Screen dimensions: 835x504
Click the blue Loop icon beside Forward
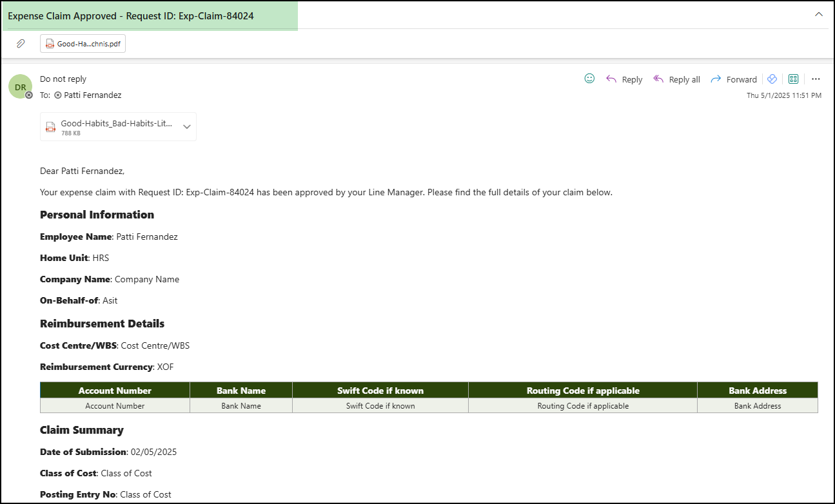(x=772, y=78)
